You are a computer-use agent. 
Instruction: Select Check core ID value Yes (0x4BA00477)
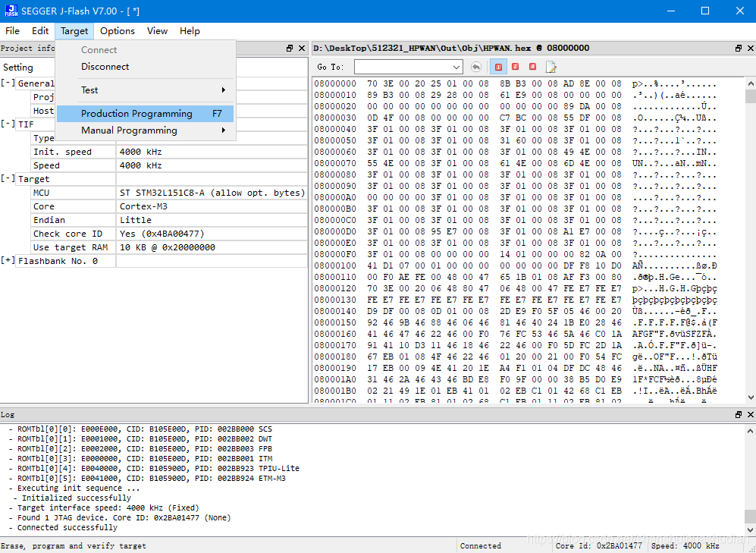212,234
